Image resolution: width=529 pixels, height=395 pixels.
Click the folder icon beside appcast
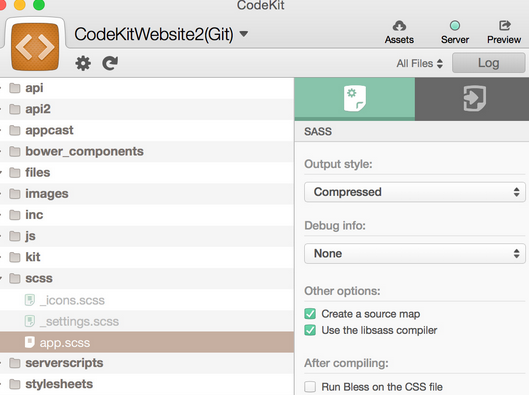[15, 131]
